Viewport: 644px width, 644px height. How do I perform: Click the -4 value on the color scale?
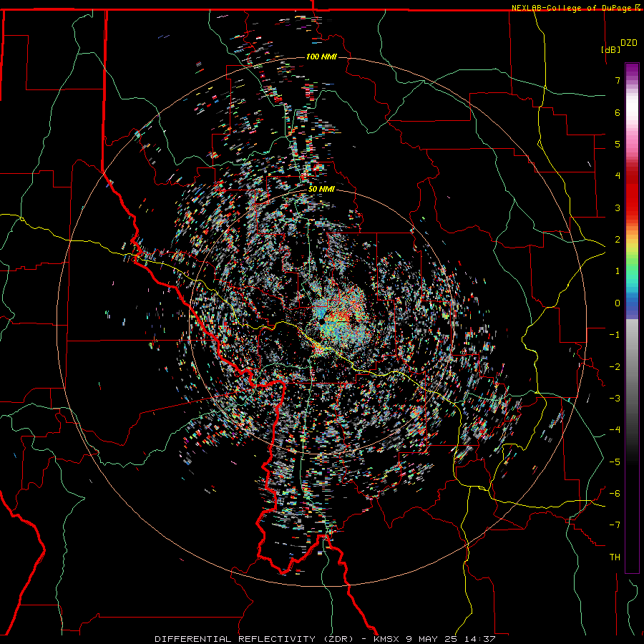click(615, 430)
